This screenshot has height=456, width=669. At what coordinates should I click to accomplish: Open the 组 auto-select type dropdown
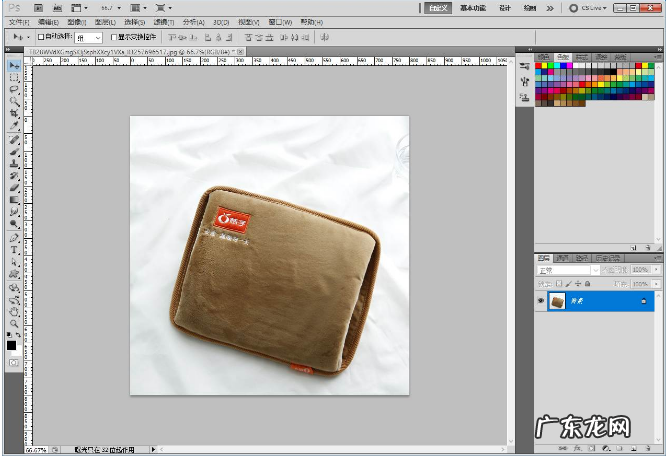(x=89, y=37)
